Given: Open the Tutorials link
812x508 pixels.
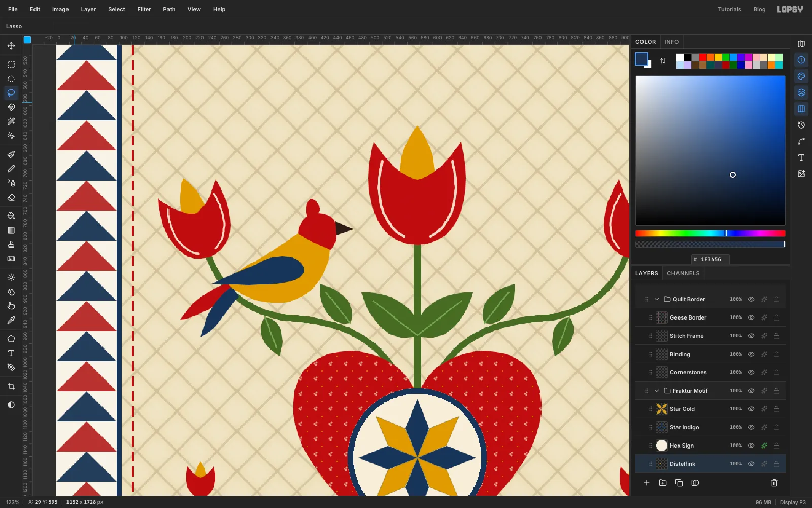Looking at the screenshot, I should pyautogui.click(x=729, y=9).
